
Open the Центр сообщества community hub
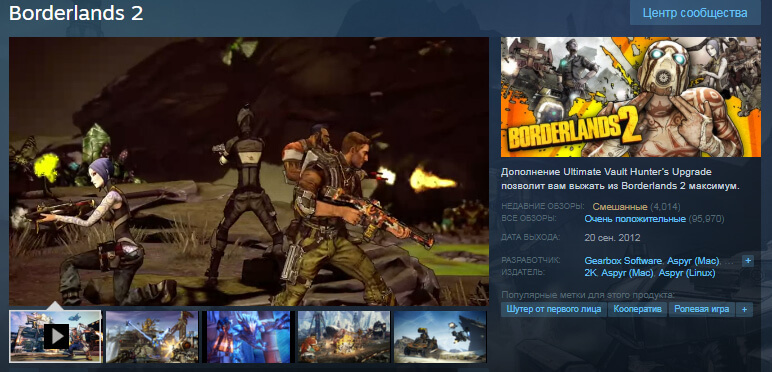tap(695, 13)
